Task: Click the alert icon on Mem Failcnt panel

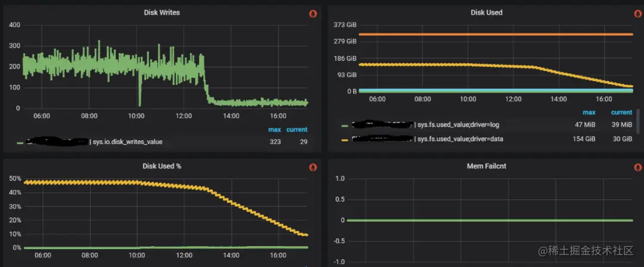Action: pos(638,167)
